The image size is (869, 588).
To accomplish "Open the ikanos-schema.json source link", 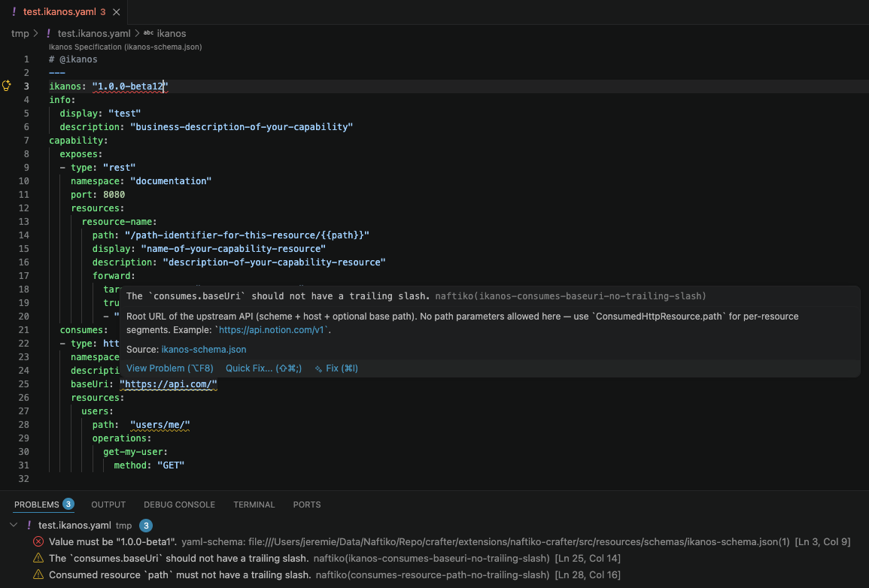I will [x=203, y=350].
